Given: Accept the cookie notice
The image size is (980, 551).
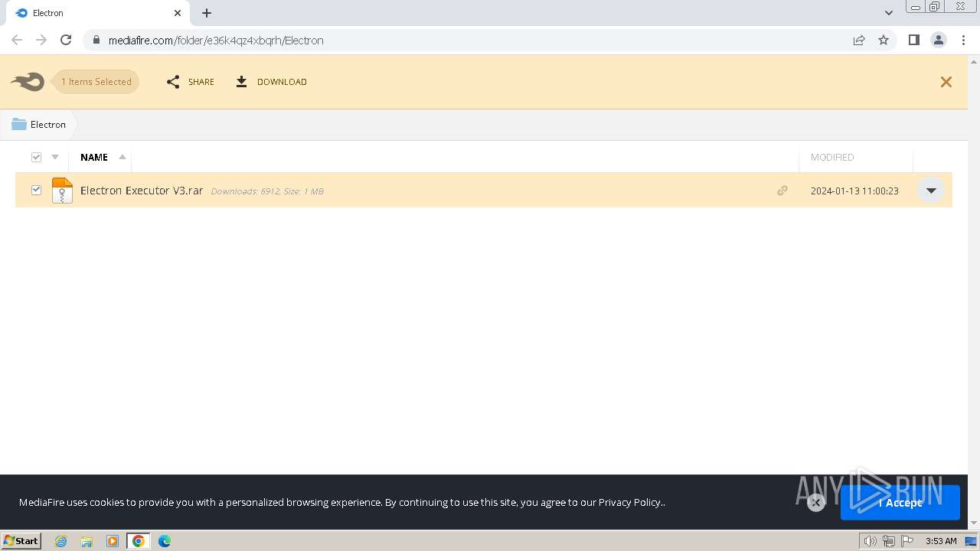Looking at the screenshot, I should (900, 503).
